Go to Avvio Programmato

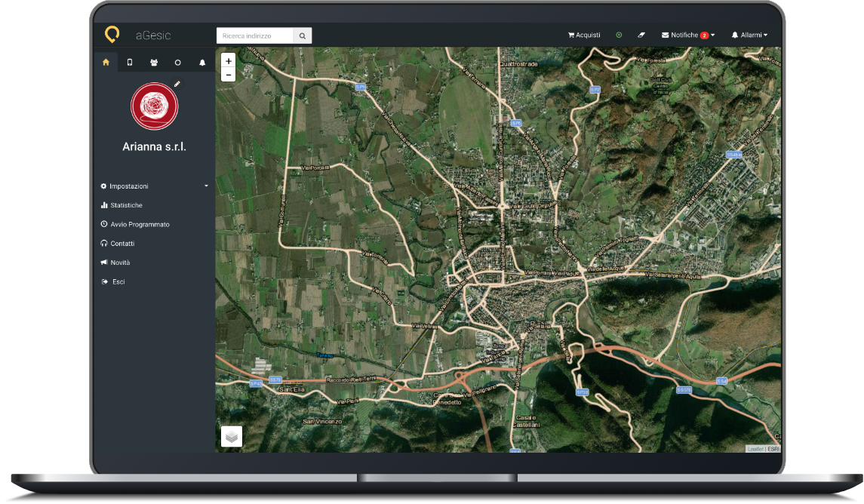[x=140, y=225]
